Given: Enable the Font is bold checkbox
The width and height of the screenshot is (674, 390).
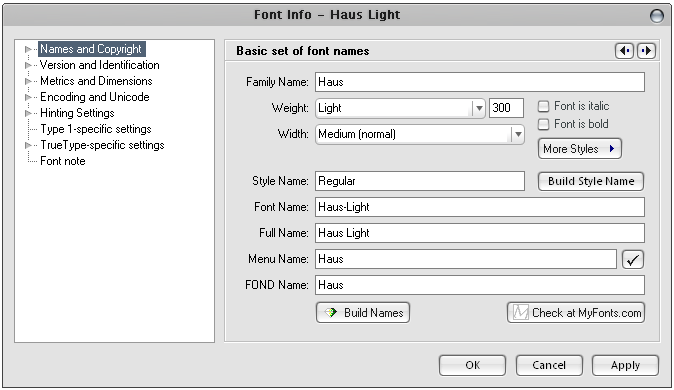Looking at the screenshot, I should point(543,124).
